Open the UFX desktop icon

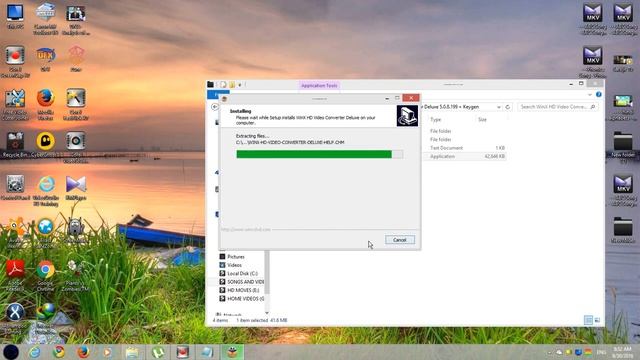click(x=45, y=60)
